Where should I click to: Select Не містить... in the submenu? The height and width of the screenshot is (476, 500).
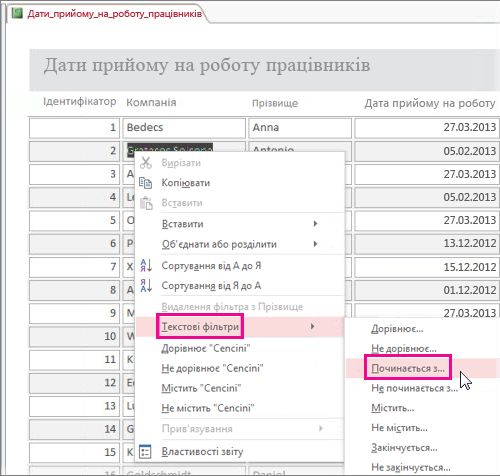pyautogui.click(x=399, y=428)
